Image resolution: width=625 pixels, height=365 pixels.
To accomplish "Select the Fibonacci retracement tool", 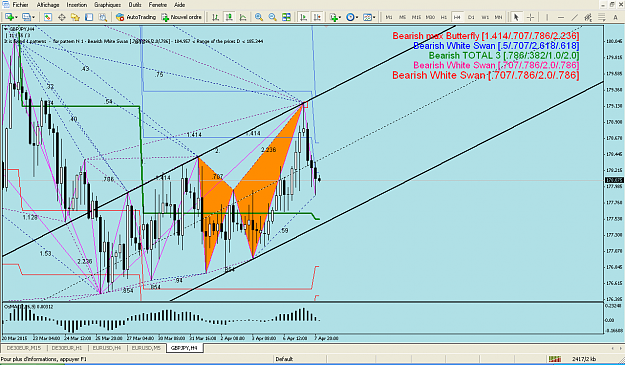I will pyautogui.click(x=602, y=17).
